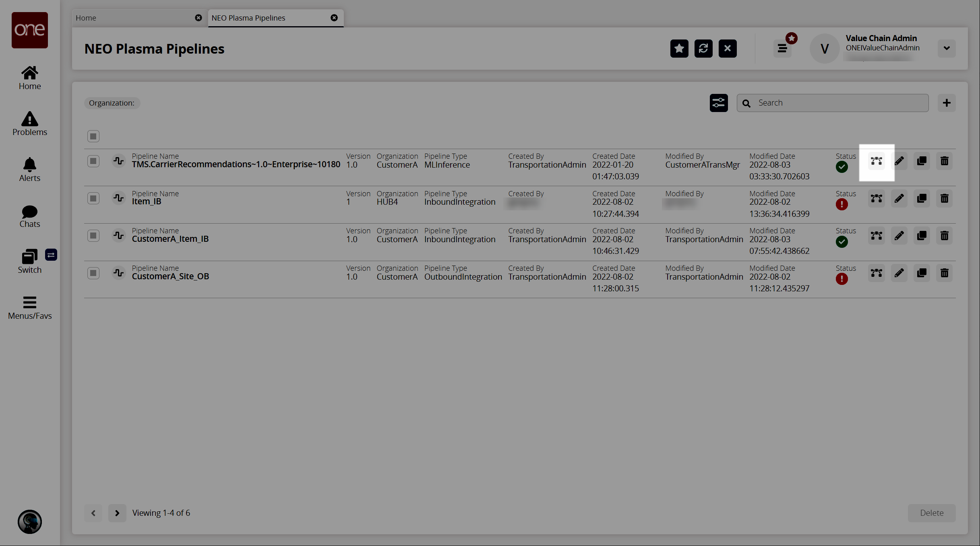Viewport: 980px width, 546px height.
Task: Copy the CustomerA_Item_IB pipeline
Action: coord(922,236)
